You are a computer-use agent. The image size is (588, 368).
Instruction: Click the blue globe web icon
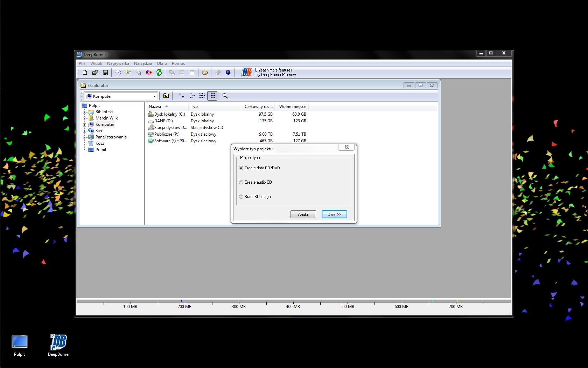(228, 73)
